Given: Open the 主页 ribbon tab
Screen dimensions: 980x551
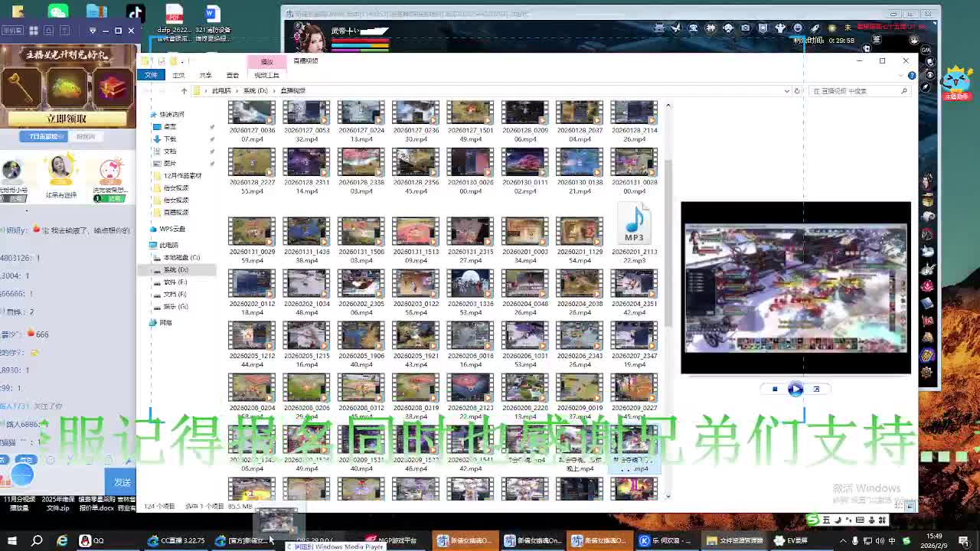Looking at the screenshot, I should click(x=178, y=75).
